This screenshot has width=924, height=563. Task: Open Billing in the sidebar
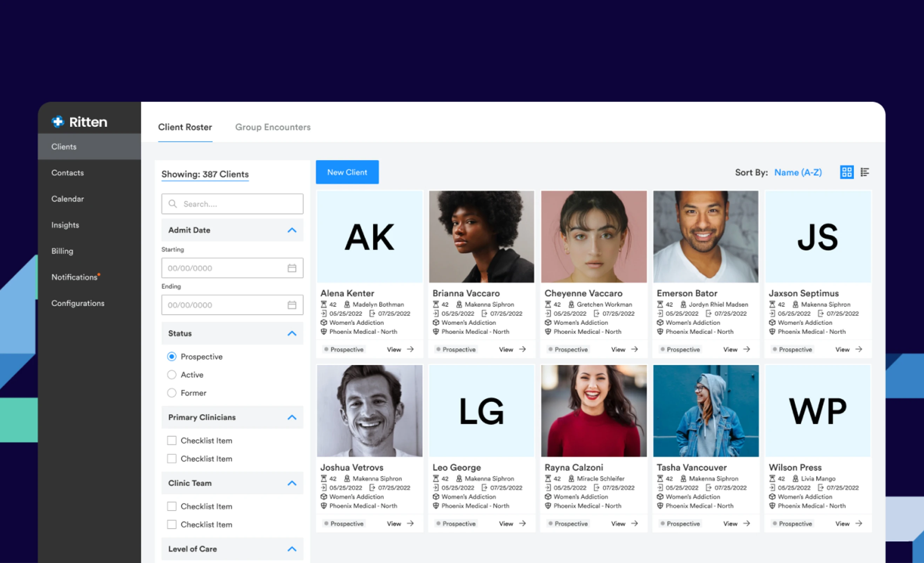pos(62,251)
